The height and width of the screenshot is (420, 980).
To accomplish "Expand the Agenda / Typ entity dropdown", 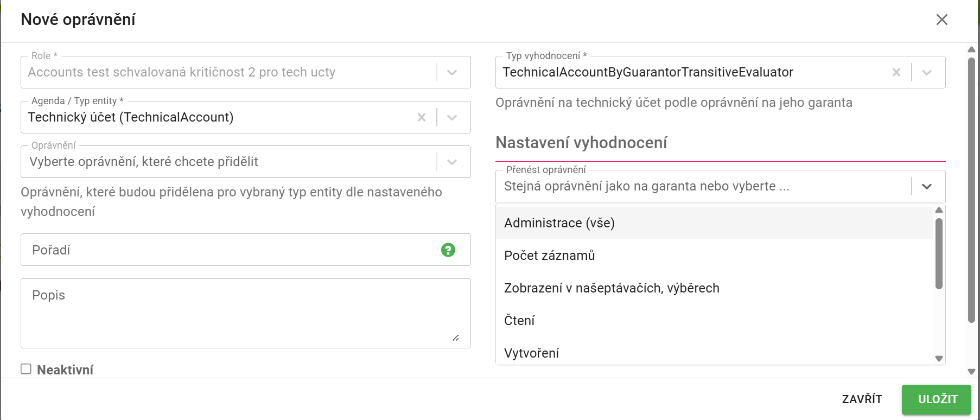I will [452, 117].
